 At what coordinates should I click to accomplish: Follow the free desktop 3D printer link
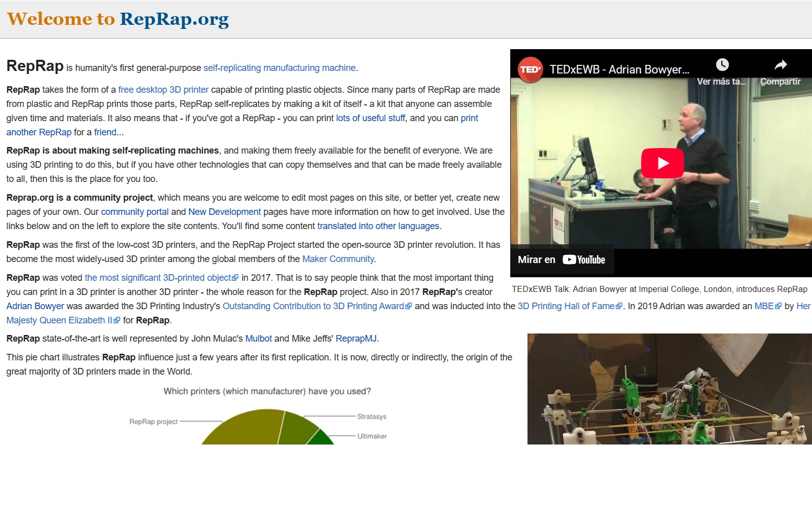point(163,90)
